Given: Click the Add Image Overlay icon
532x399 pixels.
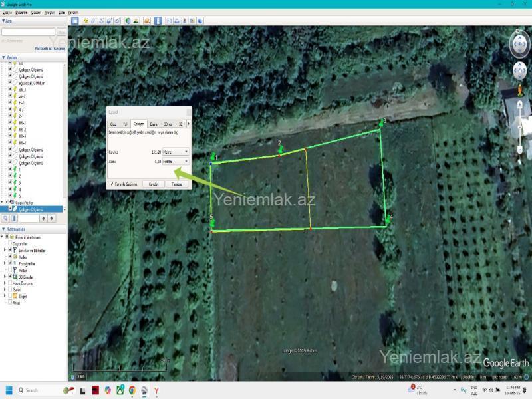Looking at the screenshot, I should 109,21.
